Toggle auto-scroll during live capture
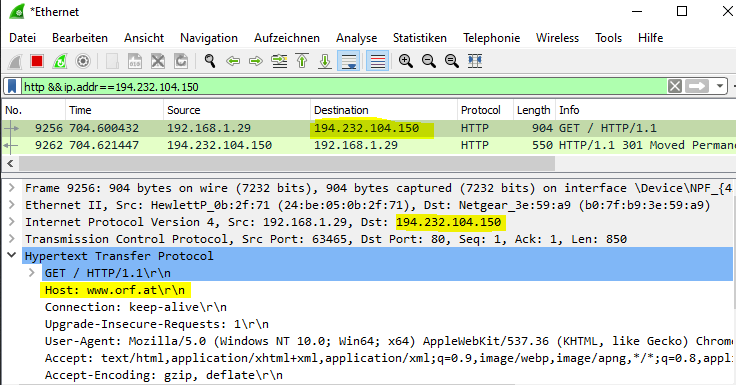736x385 pixels. [348, 62]
